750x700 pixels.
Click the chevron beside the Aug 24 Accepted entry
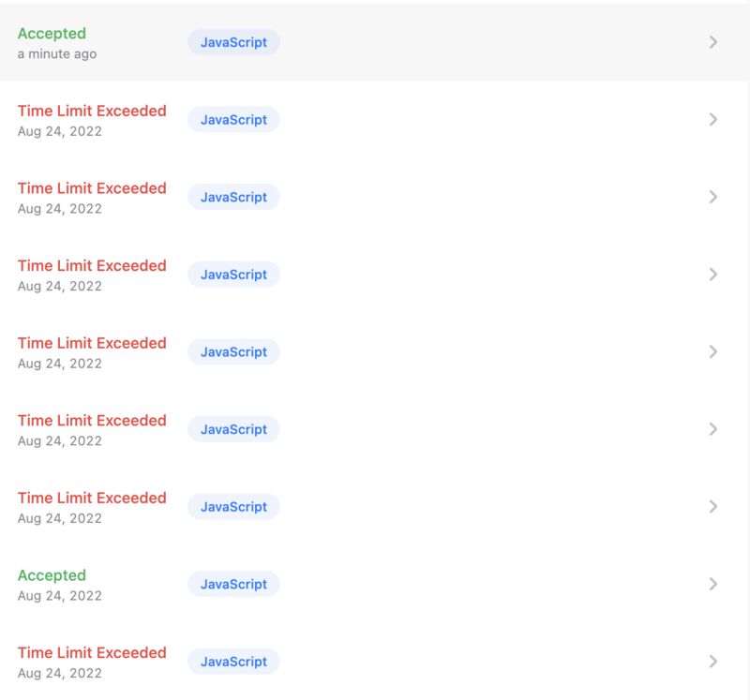point(712,585)
